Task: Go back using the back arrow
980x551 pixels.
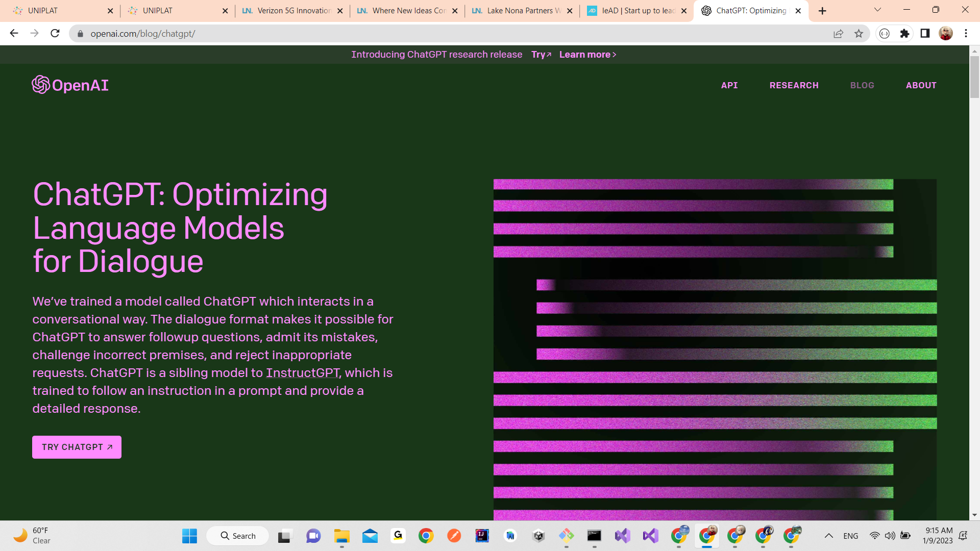Action: 14,34
